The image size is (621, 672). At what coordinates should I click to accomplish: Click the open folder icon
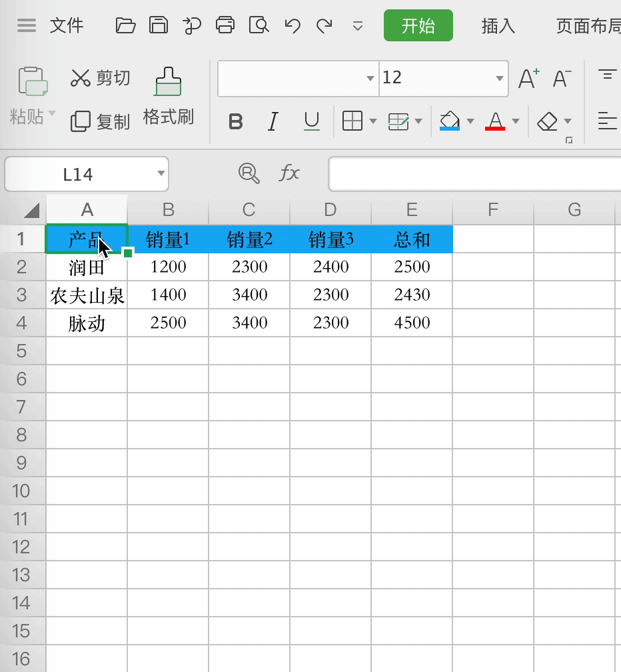(125, 26)
